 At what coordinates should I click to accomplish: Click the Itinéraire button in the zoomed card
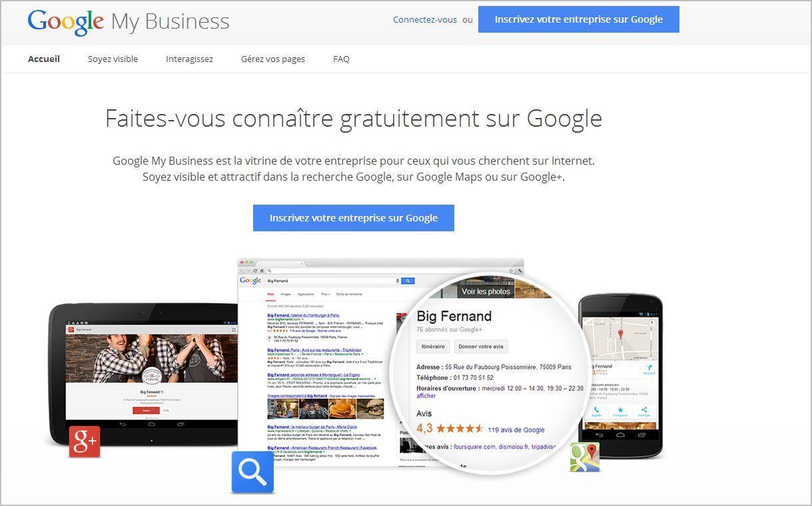click(433, 347)
